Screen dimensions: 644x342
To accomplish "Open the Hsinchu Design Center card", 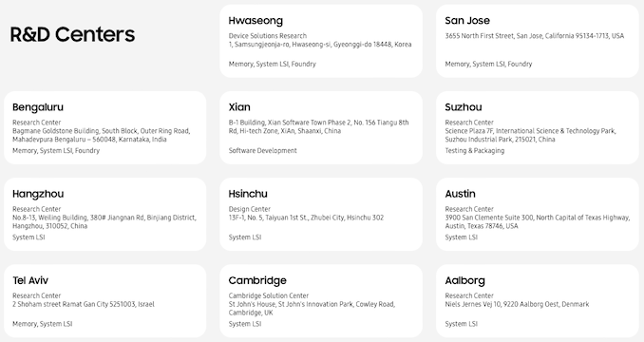I will pyautogui.click(x=321, y=215).
